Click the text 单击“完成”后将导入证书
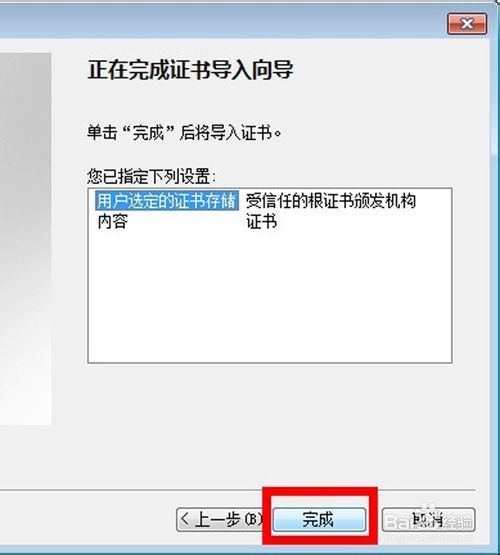500x555 pixels. pyautogui.click(x=184, y=133)
